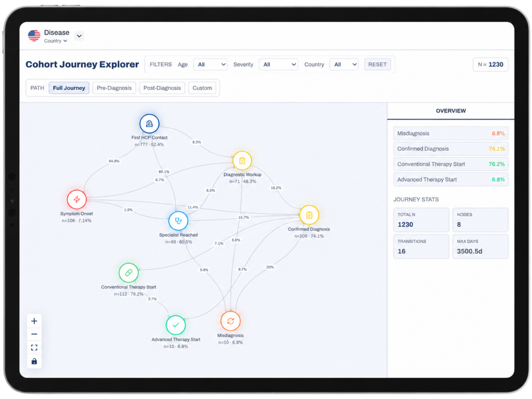
Task: Click the 66.1% edge label
Action: pos(164,172)
